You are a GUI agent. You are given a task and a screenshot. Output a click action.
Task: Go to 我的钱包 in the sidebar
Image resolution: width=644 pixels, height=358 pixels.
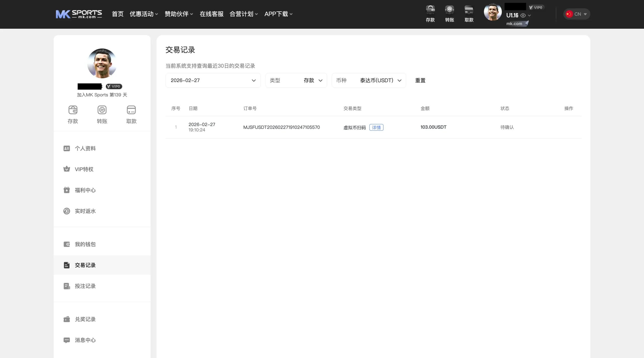(x=85, y=244)
